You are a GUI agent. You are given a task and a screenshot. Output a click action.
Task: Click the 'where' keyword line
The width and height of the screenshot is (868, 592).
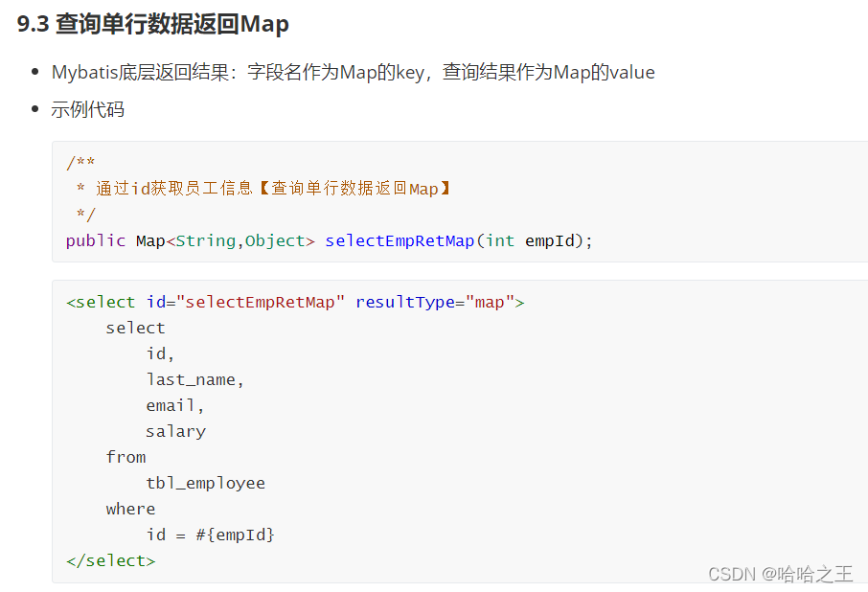[x=130, y=509]
